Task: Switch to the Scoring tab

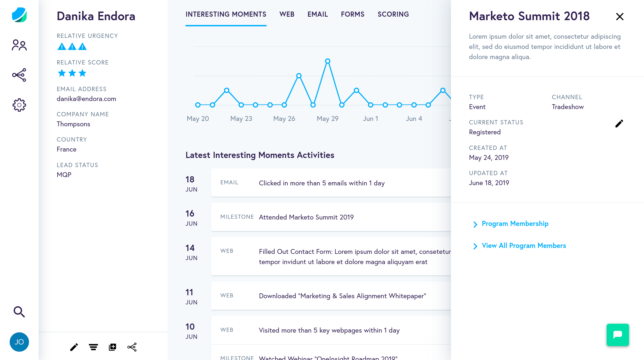Action: (x=393, y=14)
